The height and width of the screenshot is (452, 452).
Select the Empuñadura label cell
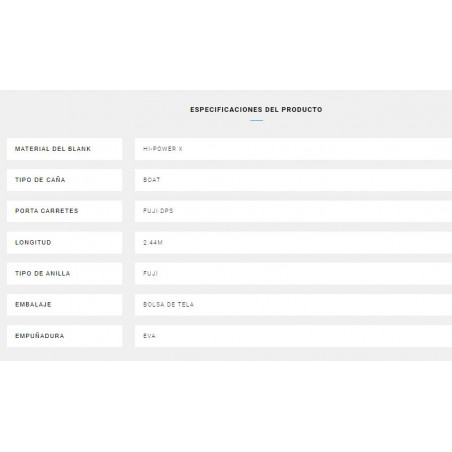coord(64,336)
